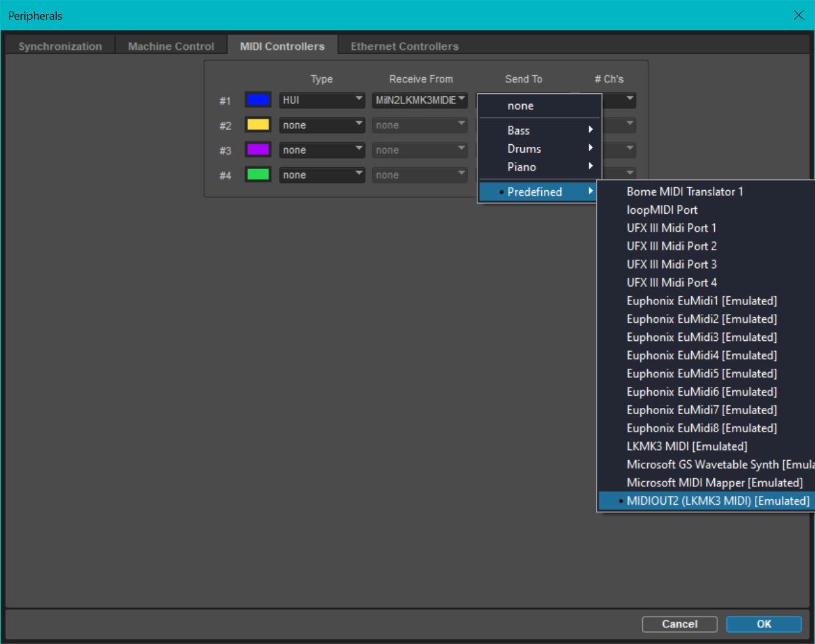815x644 pixels.
Task: Select Euphonix EuMidi5 [Emulated] output
Action: 701,373
